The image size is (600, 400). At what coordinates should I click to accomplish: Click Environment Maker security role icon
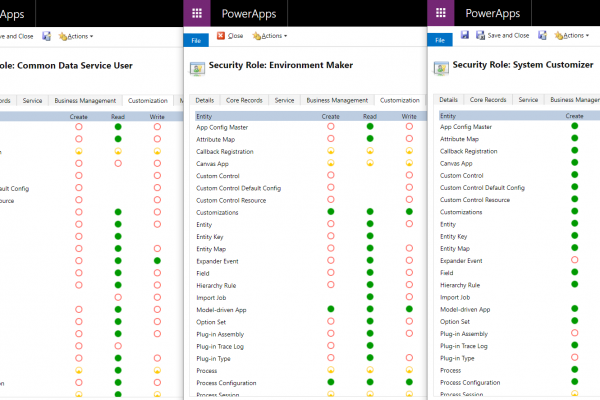(197, 69)
